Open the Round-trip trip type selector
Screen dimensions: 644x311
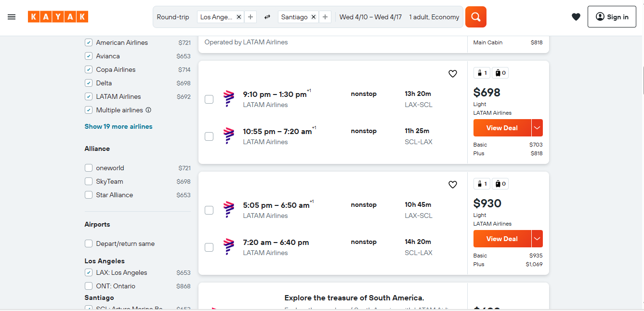173,17
